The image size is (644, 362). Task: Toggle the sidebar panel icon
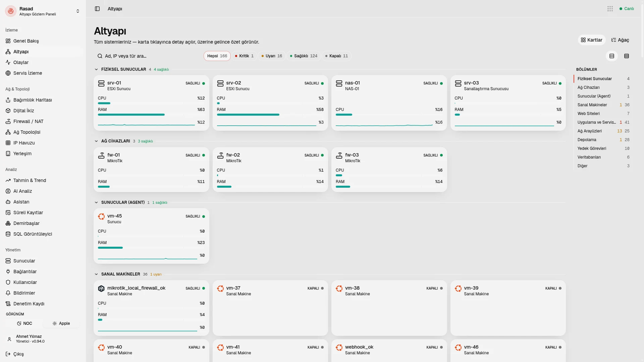97,9
